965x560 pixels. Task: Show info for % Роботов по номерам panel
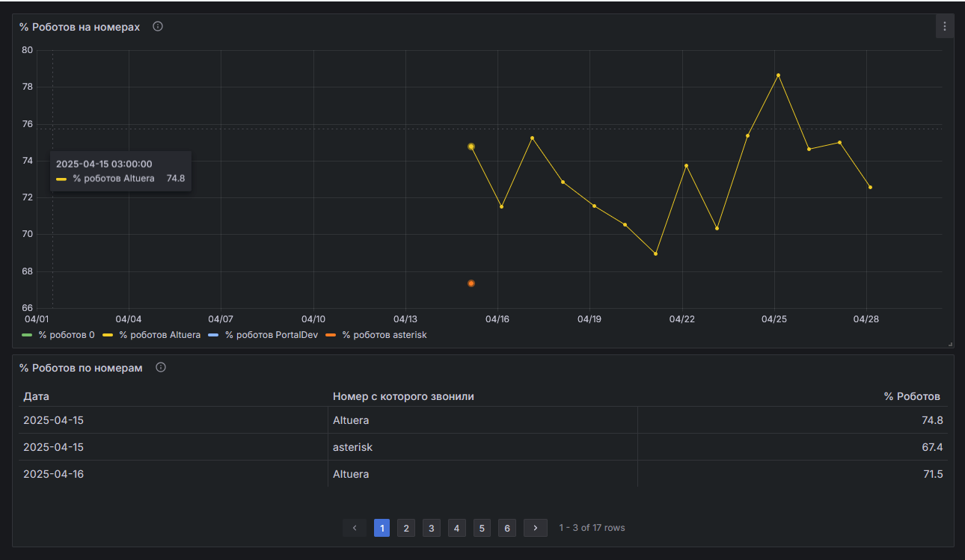pyautogui.click(x=161, y=367)
